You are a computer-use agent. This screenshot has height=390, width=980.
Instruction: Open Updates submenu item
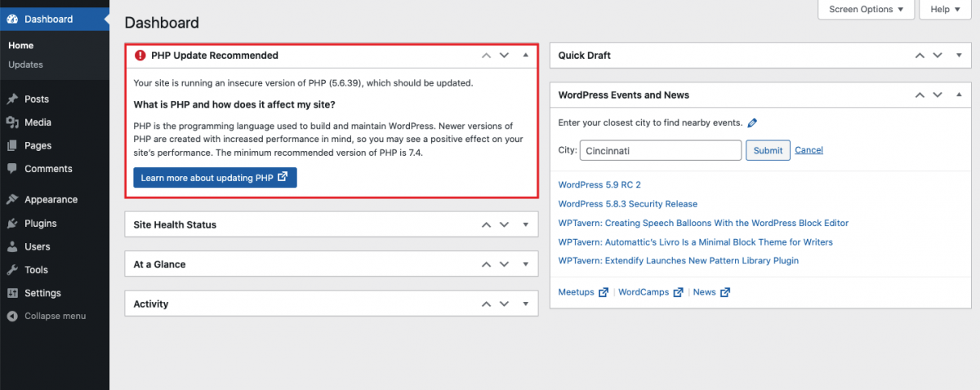25,64
